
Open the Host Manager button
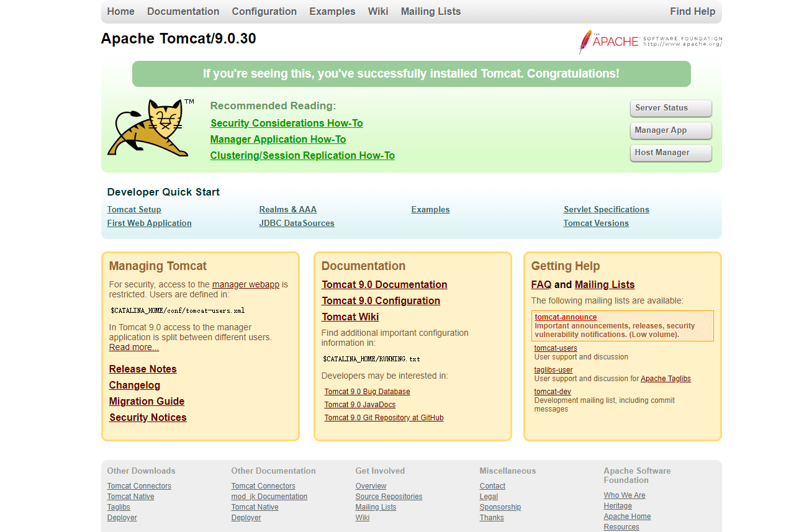pyautogui.click(x=670, y=153)
